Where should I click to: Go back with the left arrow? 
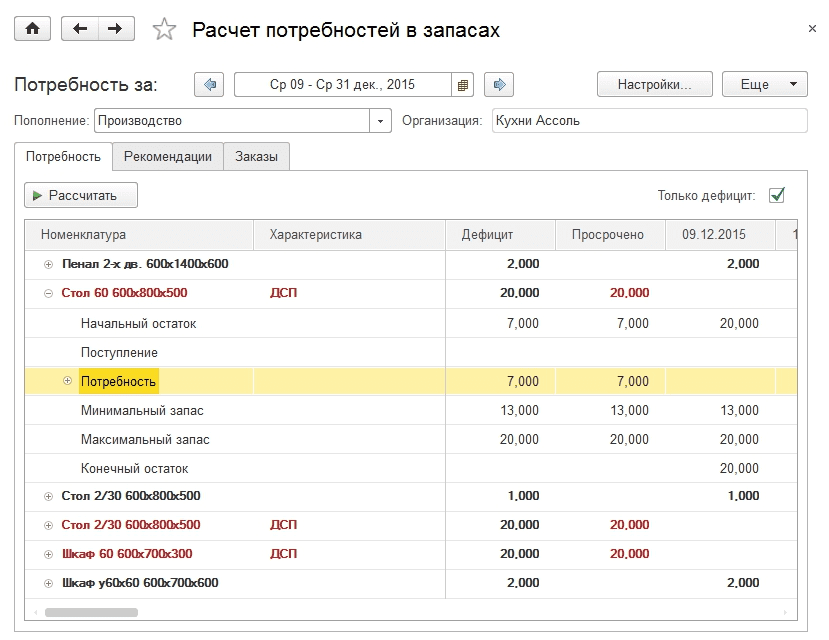tap(80, 29)
